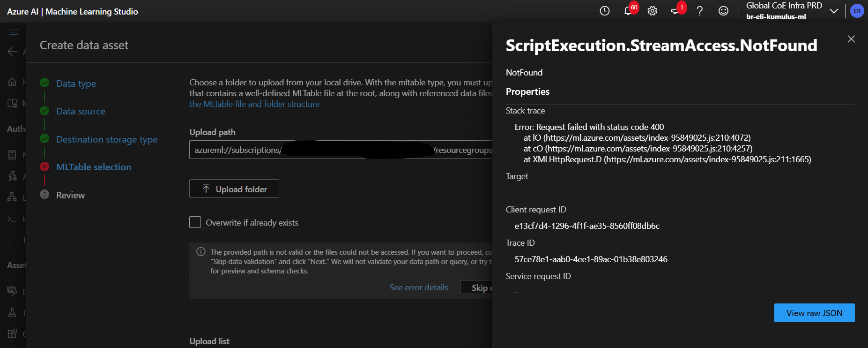Open the Components sidebar icon
The image size is (868, 348).
[12, 333]
